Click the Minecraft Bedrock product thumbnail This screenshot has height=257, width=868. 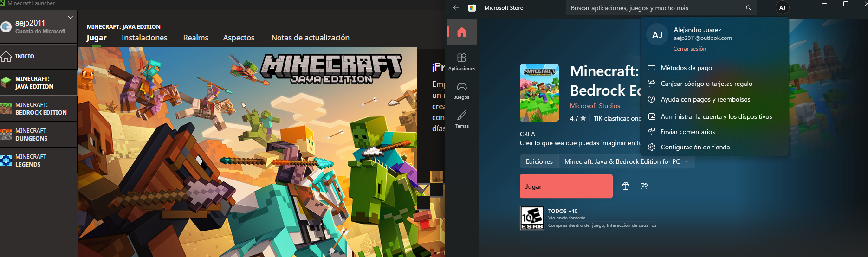tap(539, 93)
